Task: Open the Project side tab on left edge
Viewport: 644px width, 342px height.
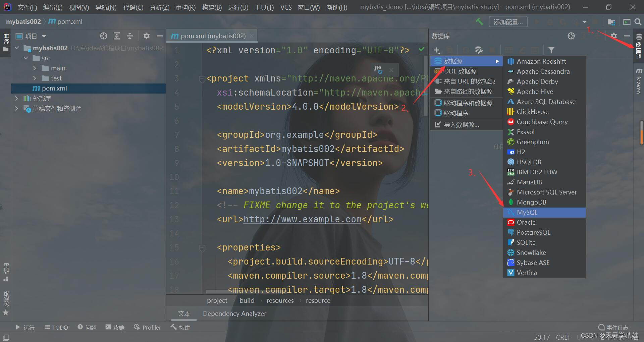Action: point(6,43)
